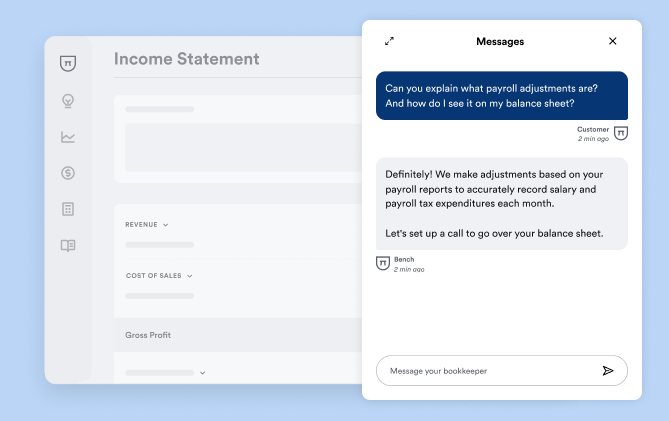Open the calculator sidebar icon
Viewport: 669px width, 421px height.
[68, 209]
